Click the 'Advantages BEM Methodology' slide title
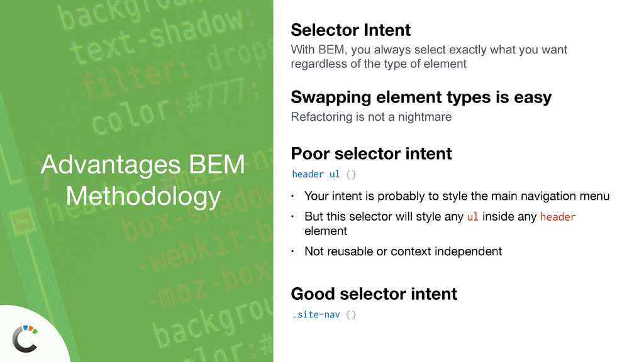Image resolution: width=644 pixels, height=362 pixels. pos(142,181)
